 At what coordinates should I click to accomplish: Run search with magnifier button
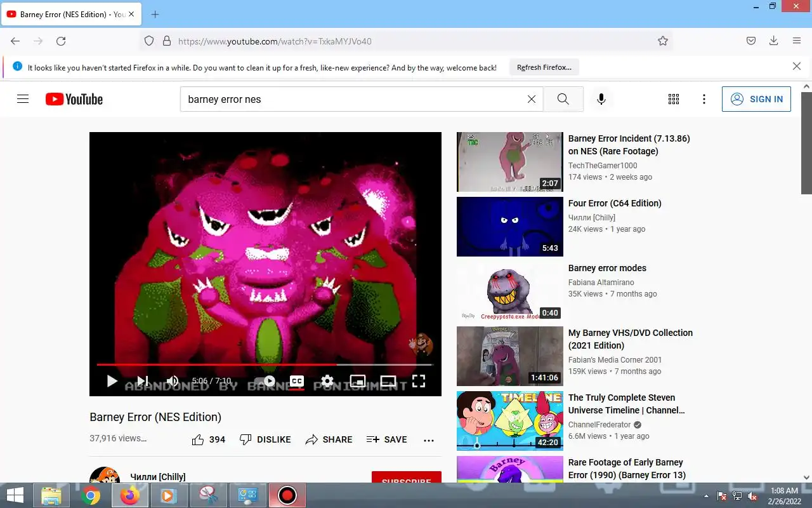[x=563, y=99]
